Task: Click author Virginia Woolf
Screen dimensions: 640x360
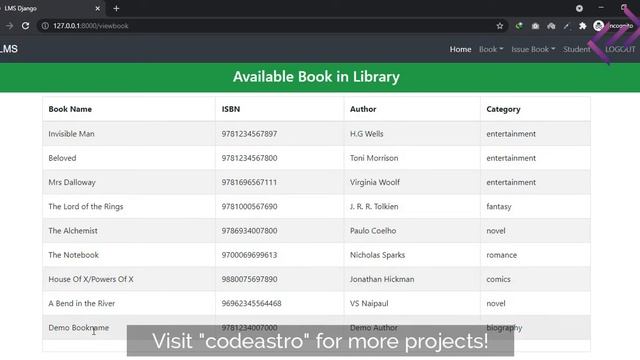Action: [x=375, y=182]
